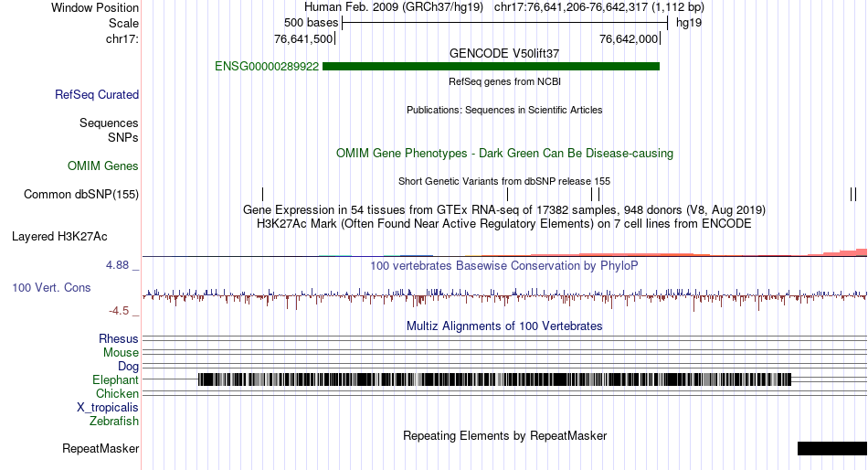Click the chr17: base position label

[x=122, y=38]
